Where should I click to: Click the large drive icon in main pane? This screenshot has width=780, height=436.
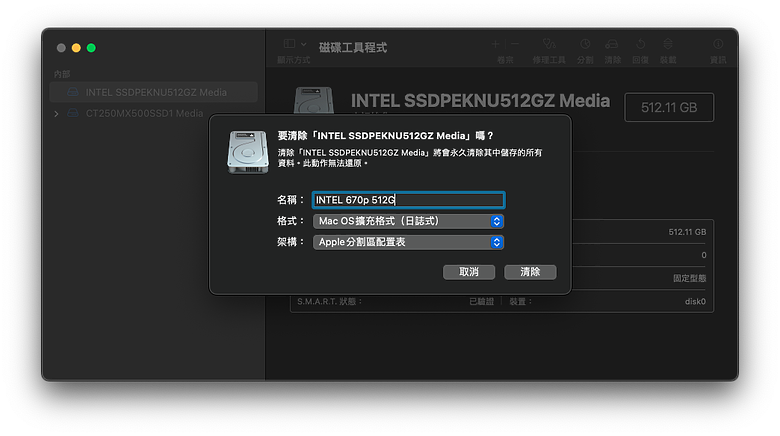(313, 101)
